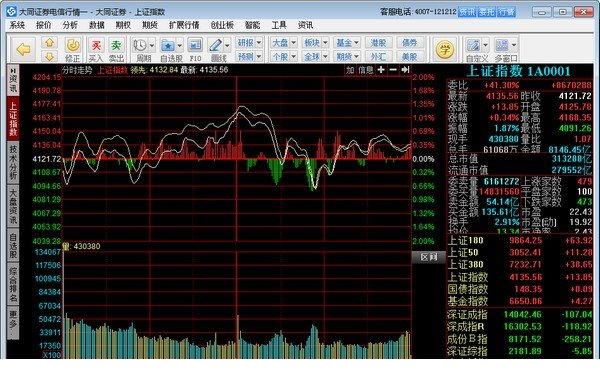Viewport: 600px width, 373px height.
Task: Open the 创业板 menu
Action: click(x=222, y=25)
